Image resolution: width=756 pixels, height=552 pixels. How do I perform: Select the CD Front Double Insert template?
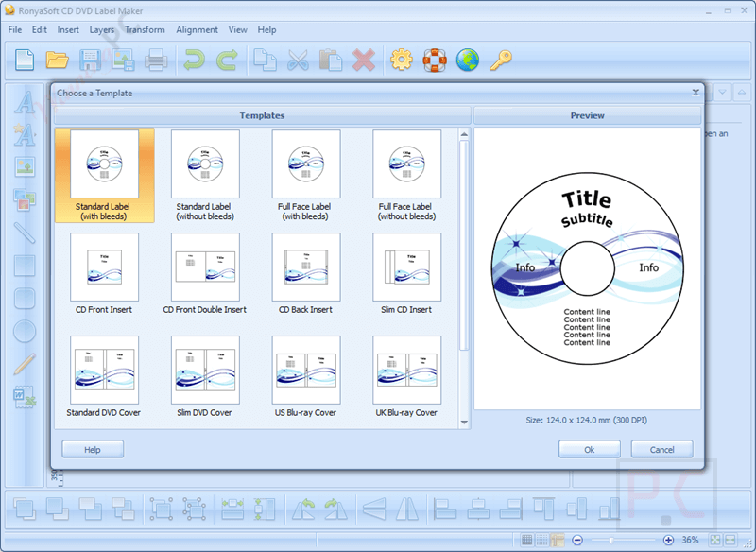point(205,274)
